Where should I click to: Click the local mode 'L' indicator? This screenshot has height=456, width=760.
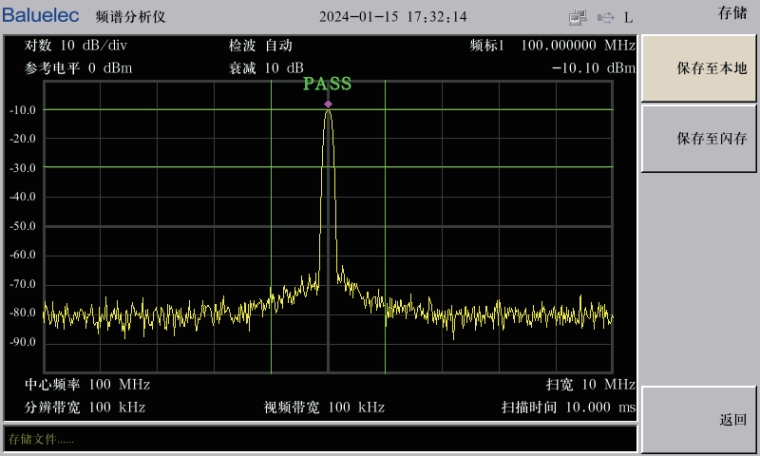tap(628, 17)
